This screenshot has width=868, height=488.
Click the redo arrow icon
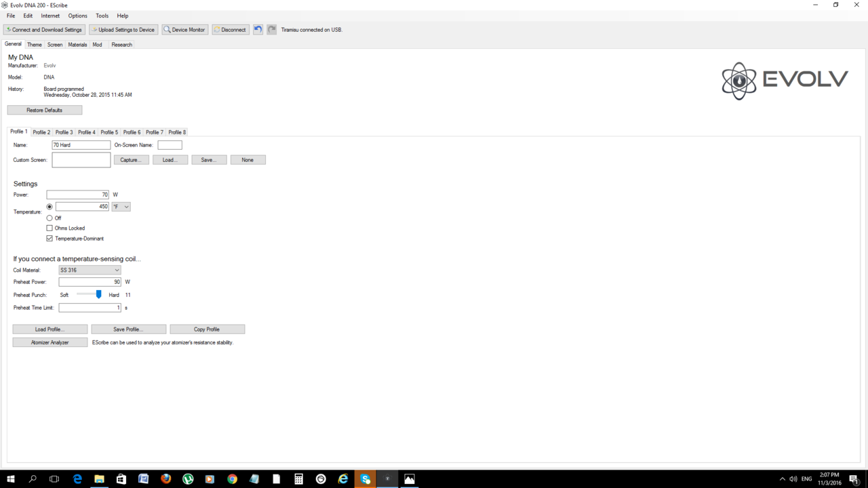point(272,30)
